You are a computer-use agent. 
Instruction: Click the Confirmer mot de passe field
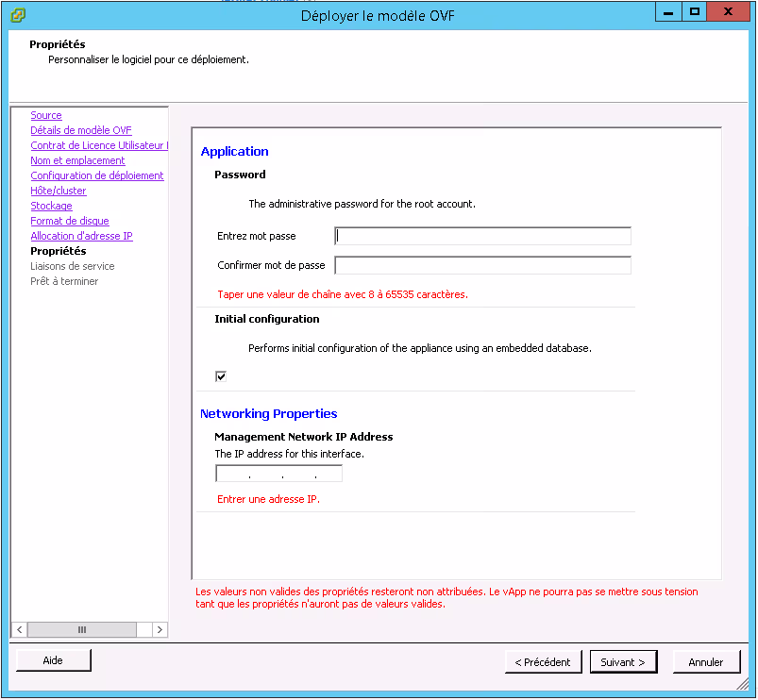482,266
